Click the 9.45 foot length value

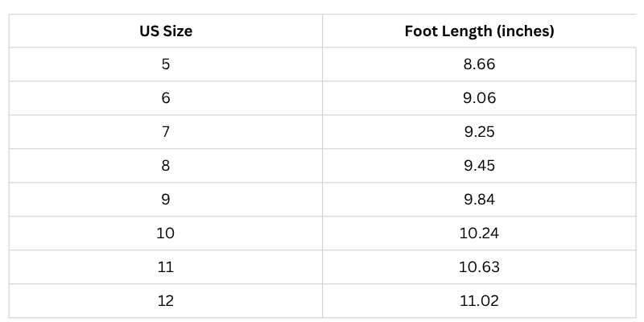(479, 166)
